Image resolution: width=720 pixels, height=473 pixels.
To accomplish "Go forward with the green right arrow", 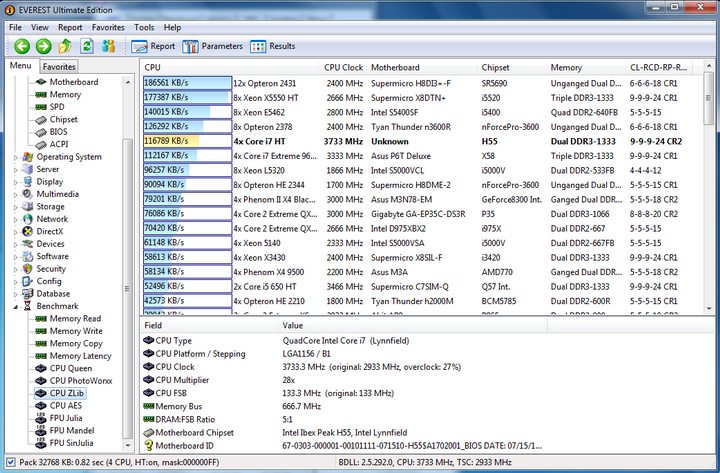I will pos(44,46).
